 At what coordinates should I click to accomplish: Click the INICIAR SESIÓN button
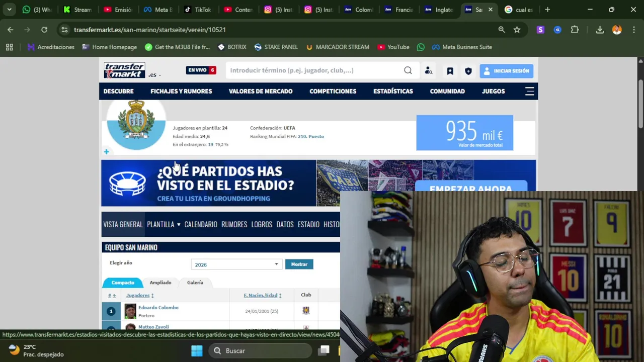(506, 71)
